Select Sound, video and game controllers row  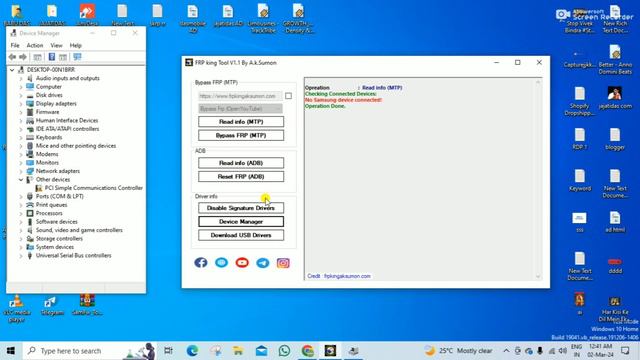(x=79, y=230)
